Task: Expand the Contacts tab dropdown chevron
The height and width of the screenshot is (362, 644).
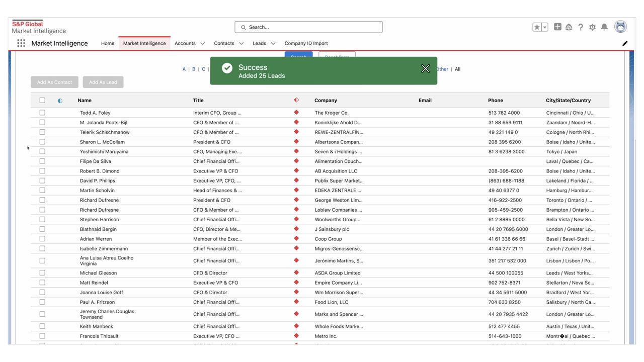Action: (x=241, y=43)
